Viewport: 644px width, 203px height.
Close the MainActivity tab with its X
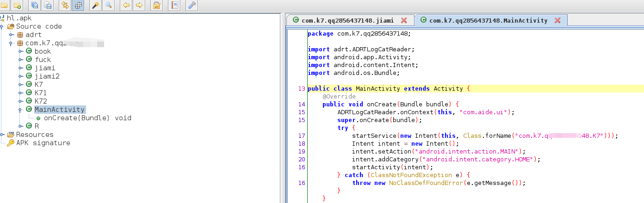coord(557,20)
